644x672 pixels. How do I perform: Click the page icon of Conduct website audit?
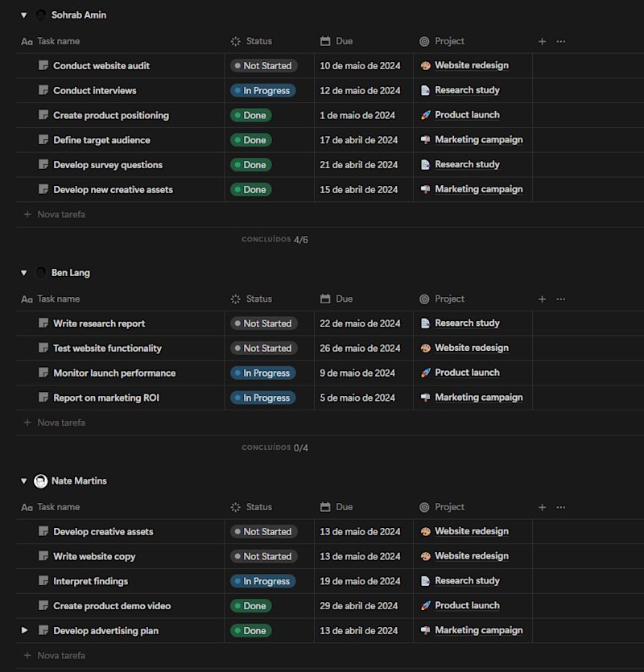(43, 65)
